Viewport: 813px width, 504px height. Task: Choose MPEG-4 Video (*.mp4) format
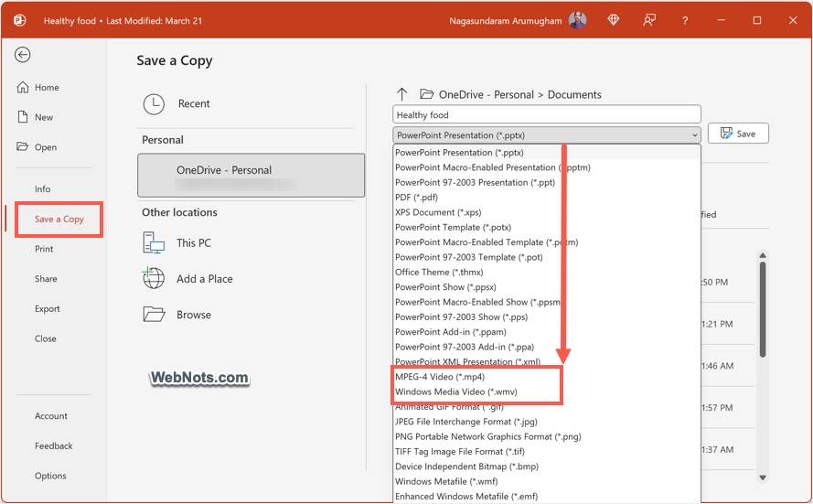547,377
